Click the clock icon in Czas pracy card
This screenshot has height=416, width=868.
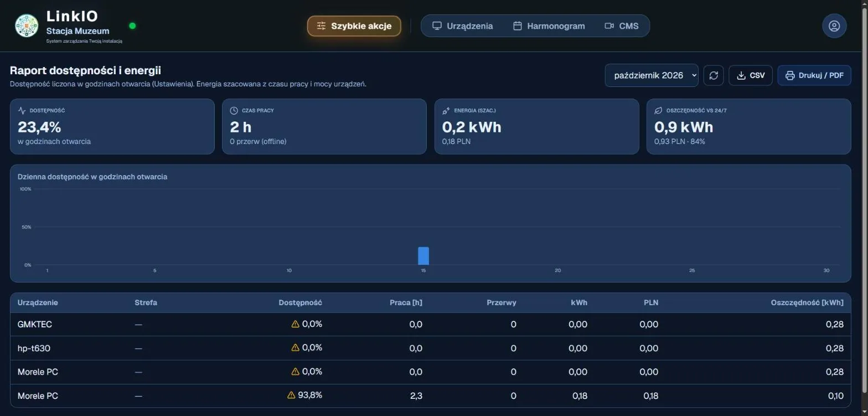pyautogui.click(x=234, y=111)
